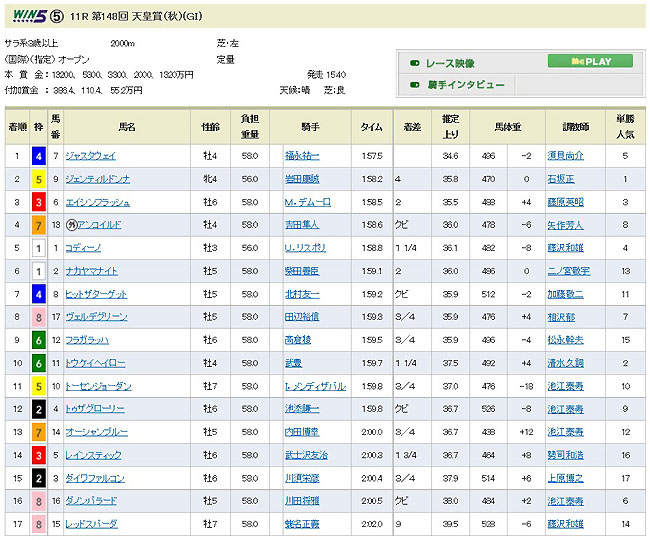Click the circled 外 icon beside アンコイルド

click(69, 225)
